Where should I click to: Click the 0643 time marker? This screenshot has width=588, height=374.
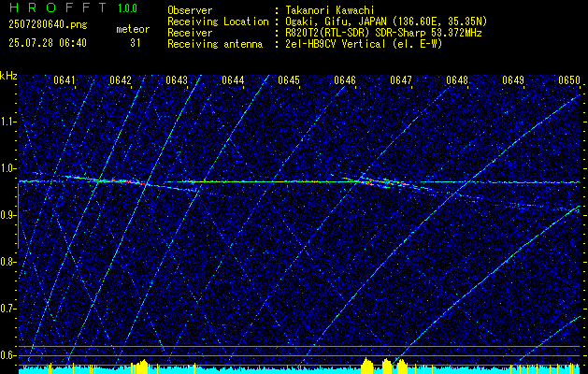[x=177, y=80]
